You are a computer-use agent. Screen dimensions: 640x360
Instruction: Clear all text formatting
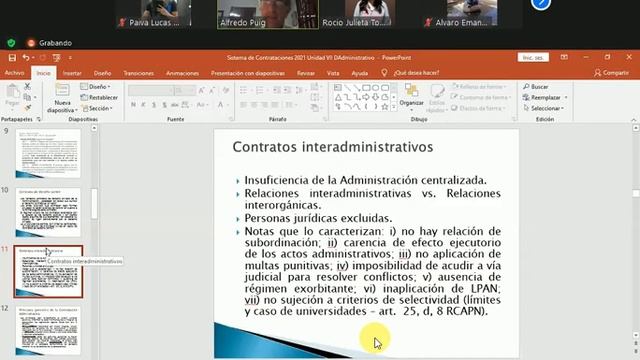[x=226, y=91]
